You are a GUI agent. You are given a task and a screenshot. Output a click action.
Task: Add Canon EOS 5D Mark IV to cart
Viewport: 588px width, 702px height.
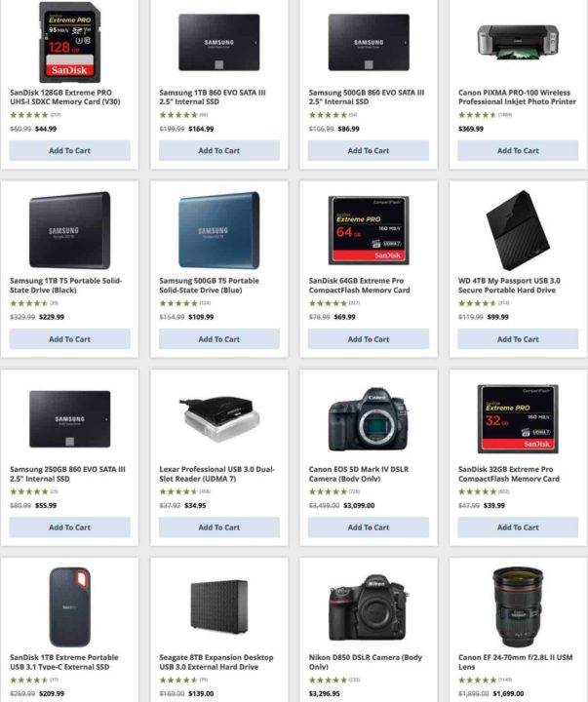tap(369, 527)
